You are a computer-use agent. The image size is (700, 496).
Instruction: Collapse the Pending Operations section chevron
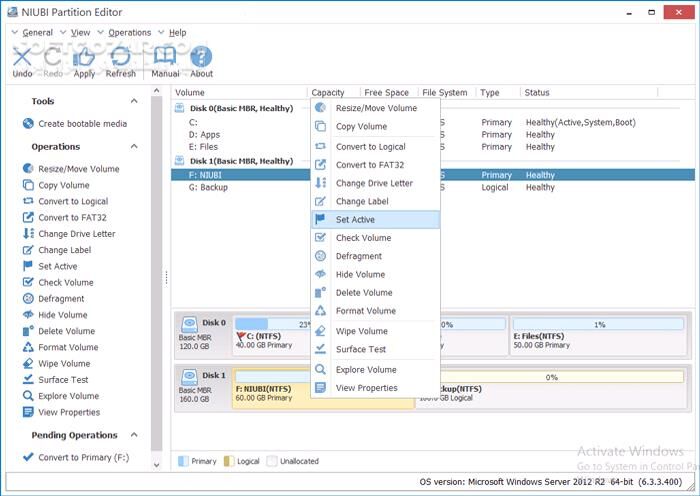(134, 435)
